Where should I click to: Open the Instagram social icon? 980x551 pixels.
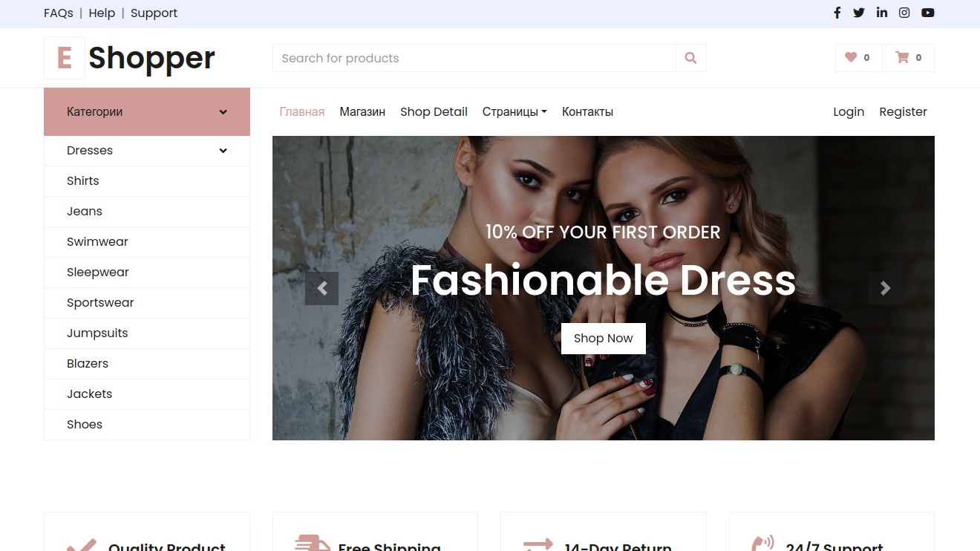click(x=904, y=13)
